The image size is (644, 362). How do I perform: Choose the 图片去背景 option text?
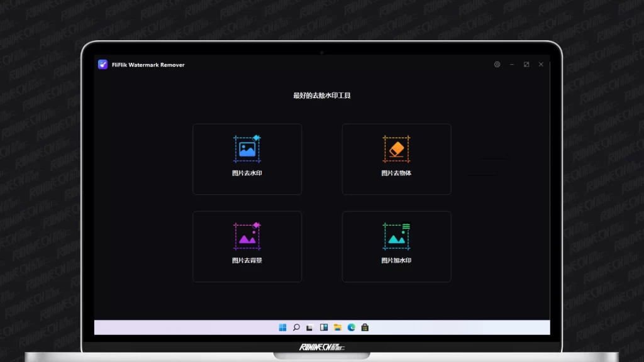(247, 260)
